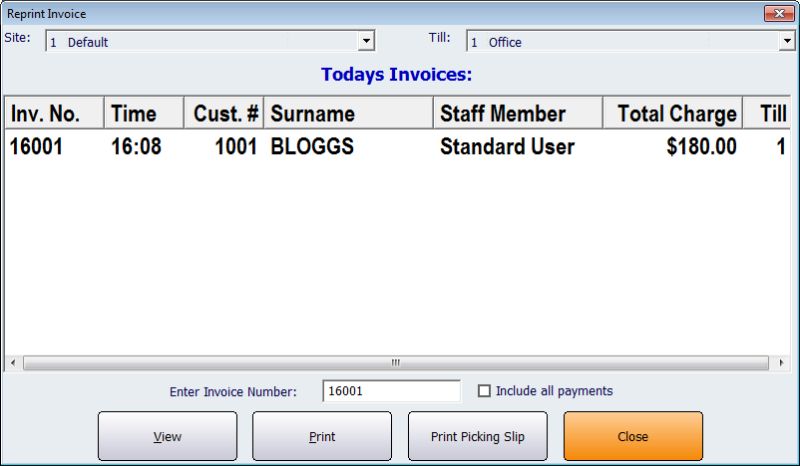
Task: Click the horizontal scrollbar thumb
Action: (x=396, y=363)
